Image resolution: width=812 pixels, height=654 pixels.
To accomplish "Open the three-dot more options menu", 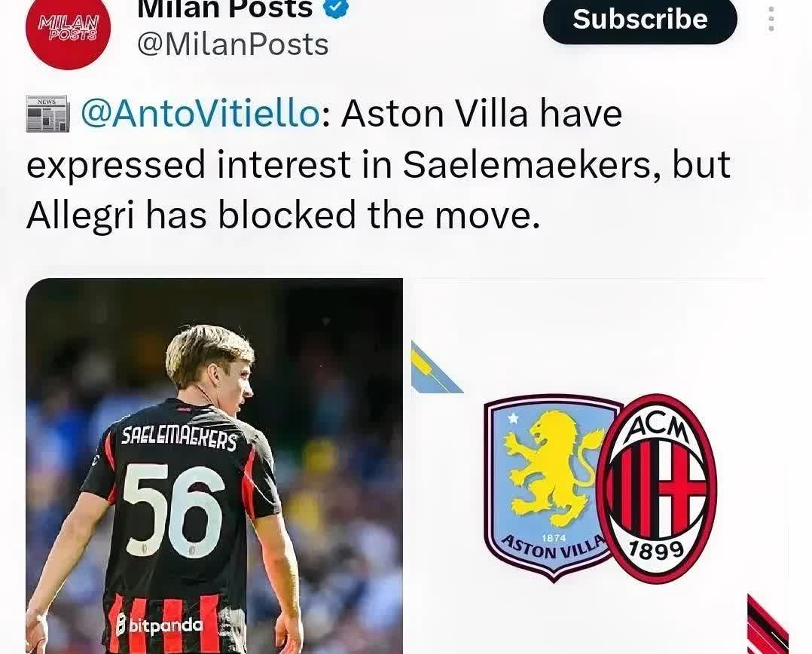I will pyautogui.click(x=771, y=19).
